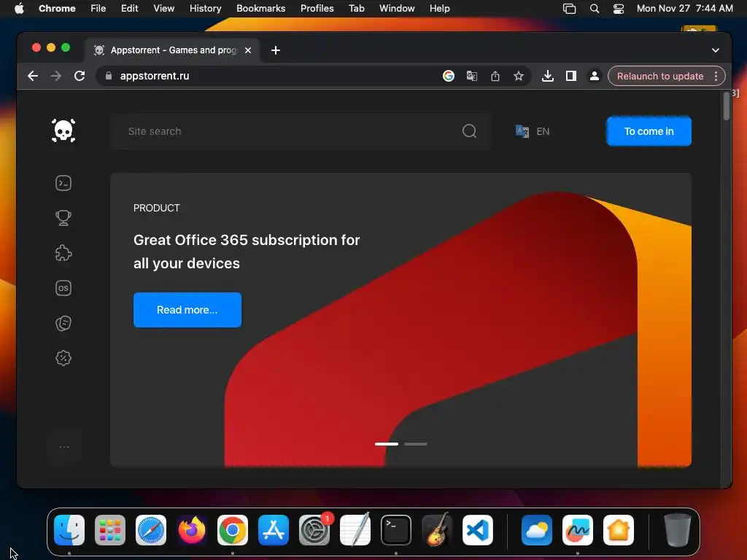Open Launchpad from the Dock
The height and width of the screenshot is (560, 747).
[x=110, y=530]
